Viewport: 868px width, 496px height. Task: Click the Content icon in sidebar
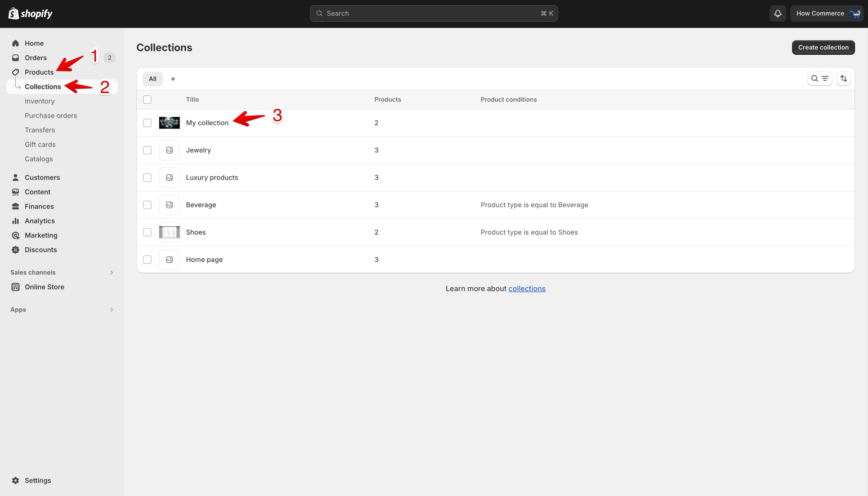click(15, 192)
